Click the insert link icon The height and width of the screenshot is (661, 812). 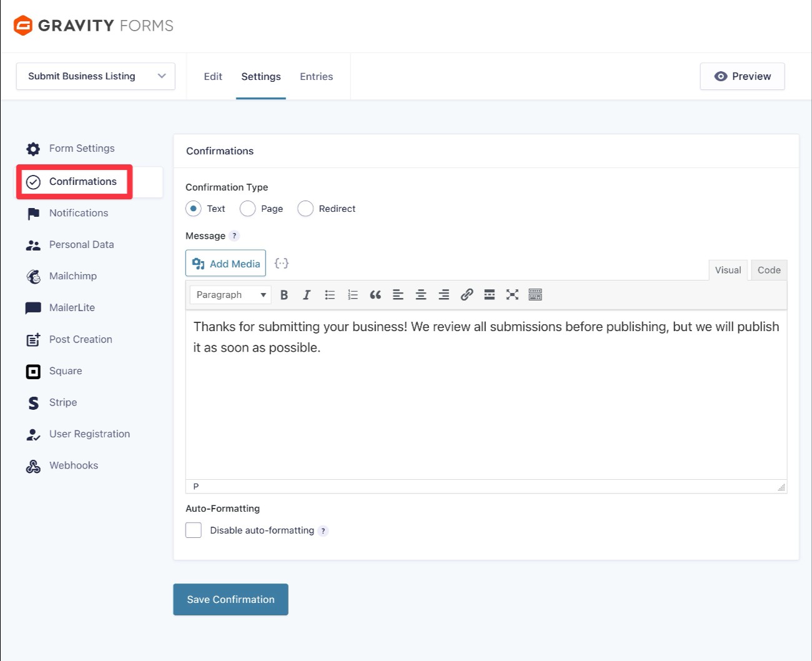click(467, 295)
